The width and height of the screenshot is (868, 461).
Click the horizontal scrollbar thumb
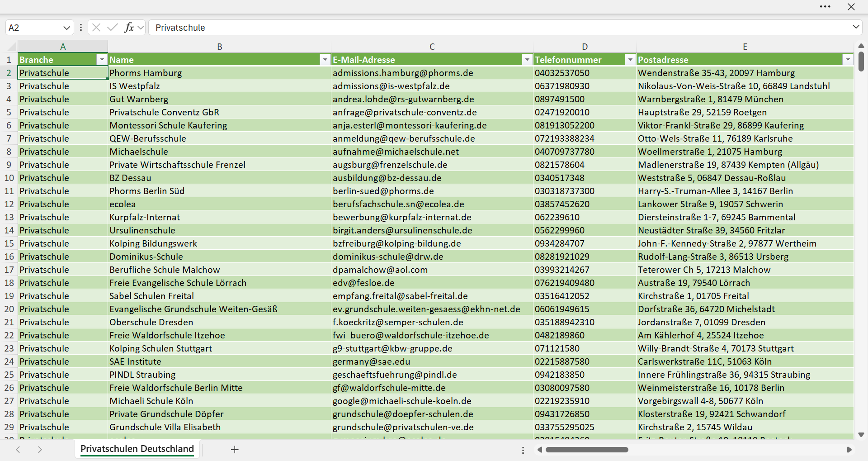(x=587, y=450)
